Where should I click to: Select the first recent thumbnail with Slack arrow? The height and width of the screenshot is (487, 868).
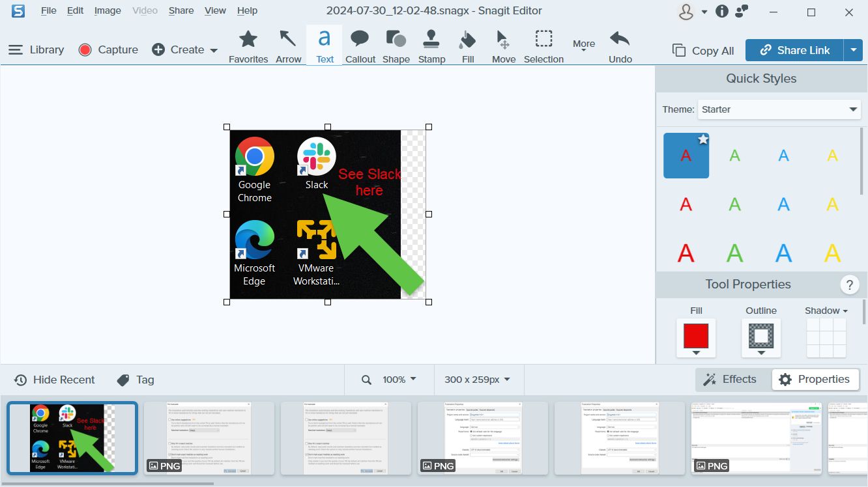[x=72, y=438]
